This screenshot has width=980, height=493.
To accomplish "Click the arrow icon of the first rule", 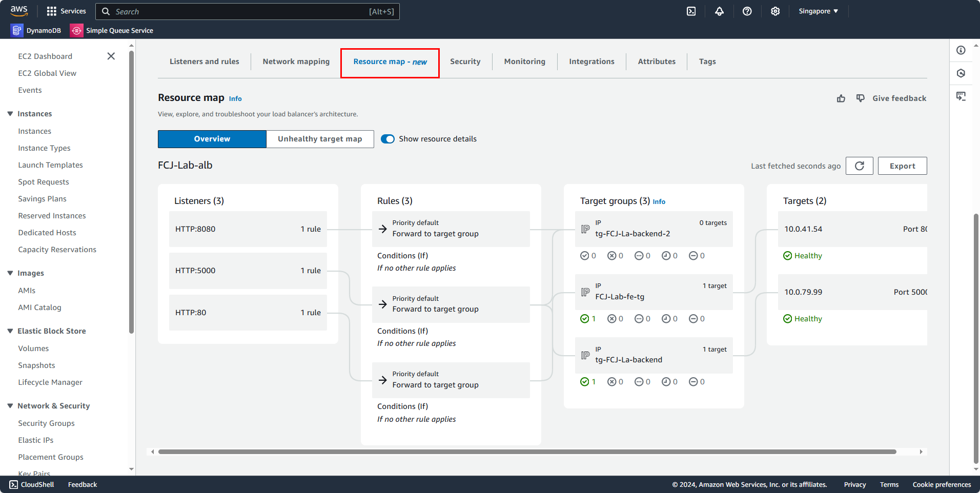I will click(x=383, y=229).
